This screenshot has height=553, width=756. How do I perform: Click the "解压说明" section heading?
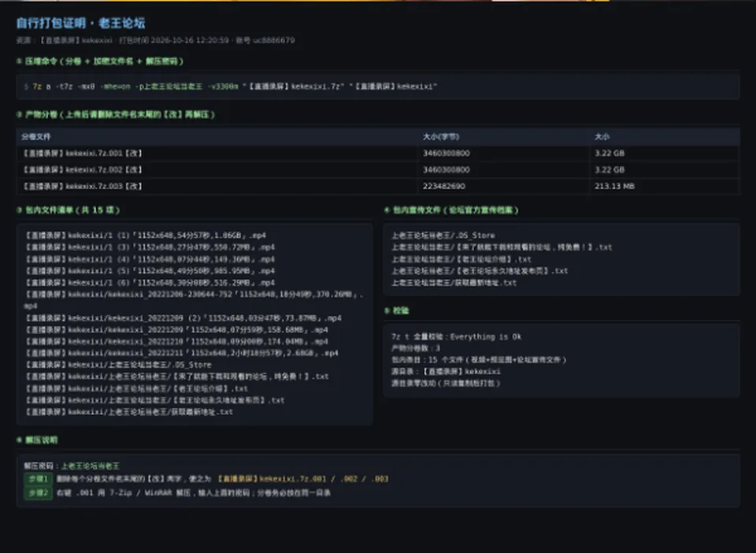click(37, 440)
